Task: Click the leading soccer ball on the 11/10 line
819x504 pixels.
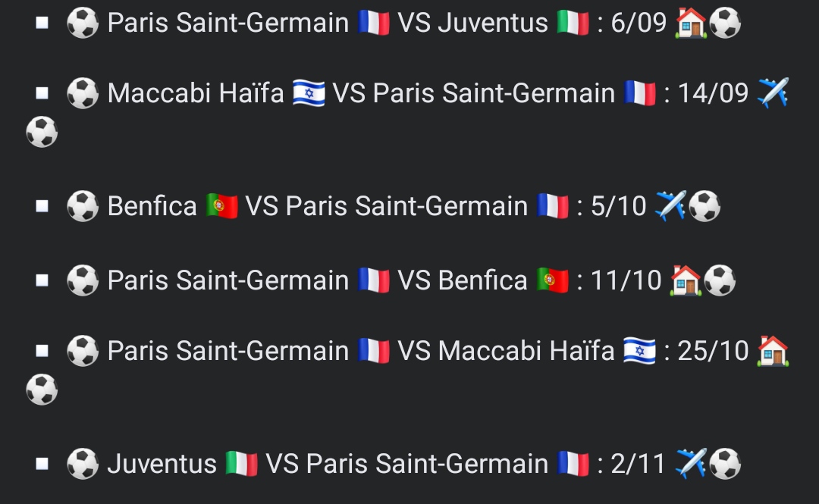Action: coord(82,280)
